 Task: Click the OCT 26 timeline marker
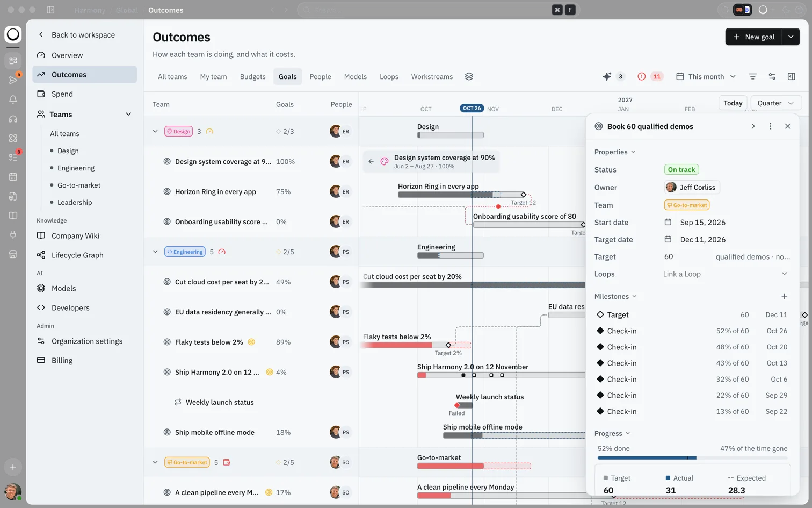point(472,108)
